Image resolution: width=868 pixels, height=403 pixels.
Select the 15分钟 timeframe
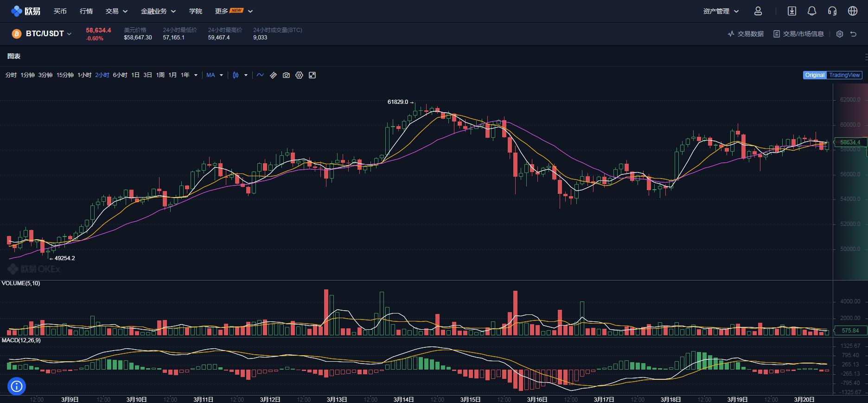pos(65,75)
